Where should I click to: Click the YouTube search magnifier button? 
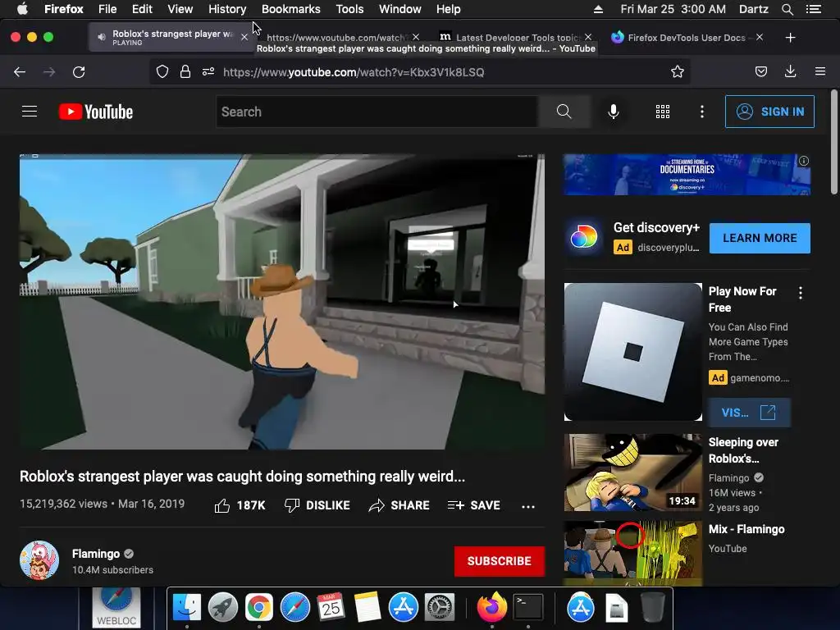coord(564,112)
